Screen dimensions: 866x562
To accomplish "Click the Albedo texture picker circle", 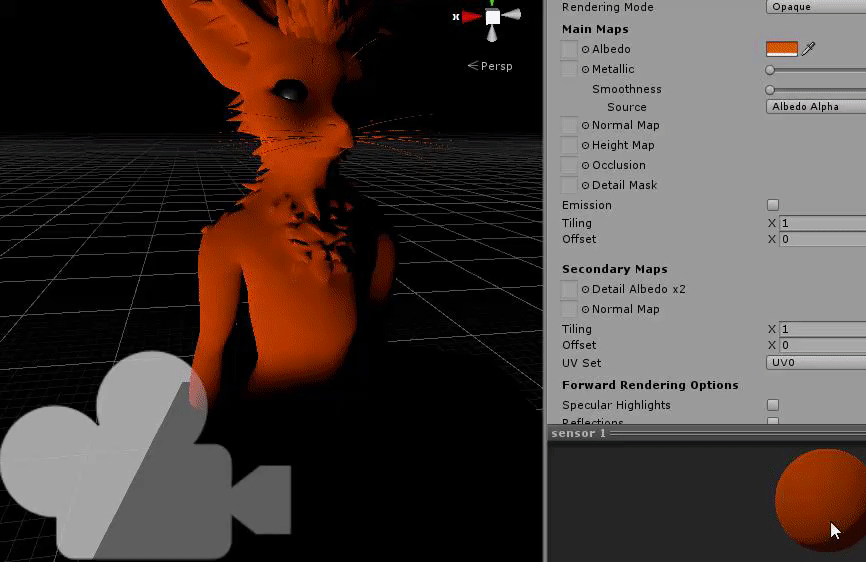I will (x=585, y=49).
